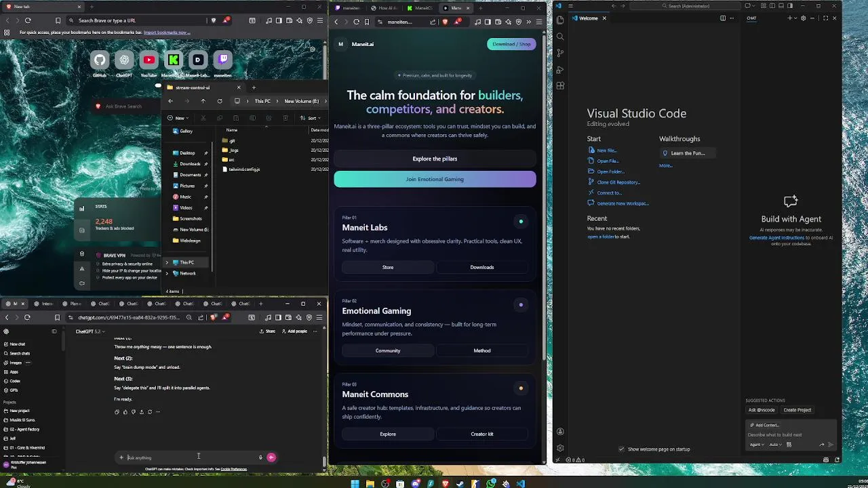This screenshot has height=488, width=868.
Task: Open VS Code Explorer view icon
Action: (x=560, y=20)
